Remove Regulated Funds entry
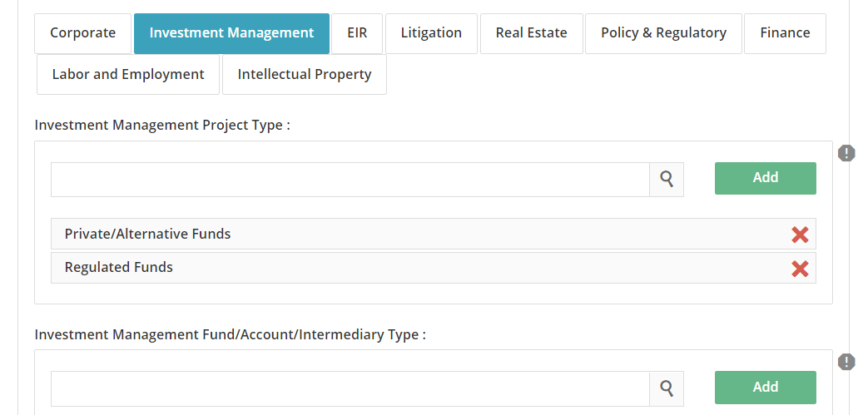This screenshot has width=868, height=415. point(800,268)
